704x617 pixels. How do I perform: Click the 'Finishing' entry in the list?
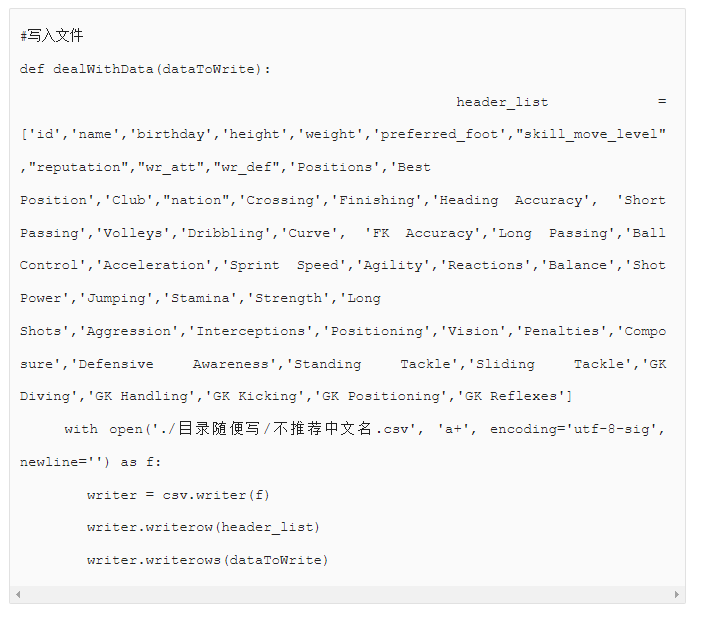(376, 200)
